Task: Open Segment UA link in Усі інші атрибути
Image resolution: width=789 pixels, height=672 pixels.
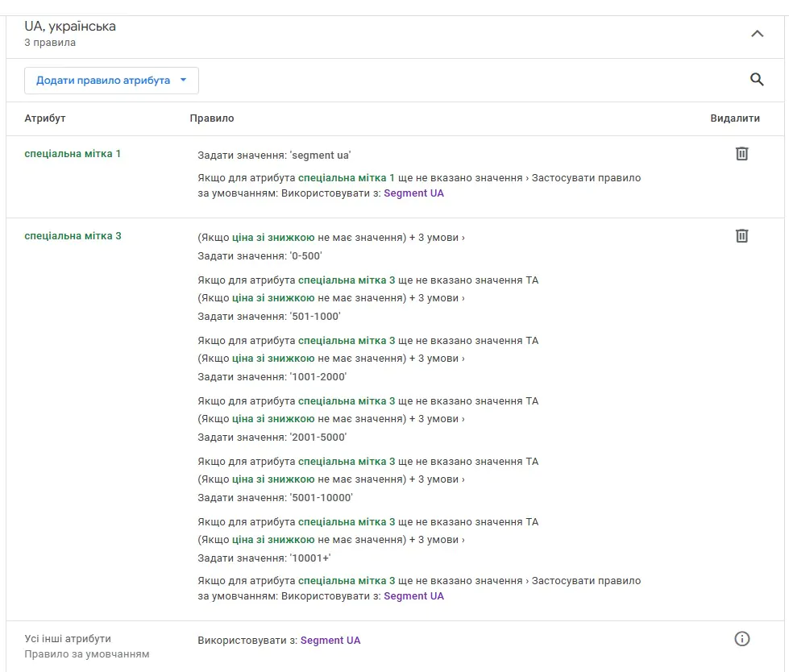Action: 330,641
